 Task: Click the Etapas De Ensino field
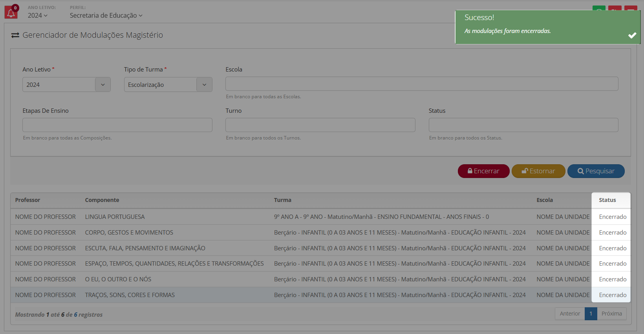(x=117, y=125)
